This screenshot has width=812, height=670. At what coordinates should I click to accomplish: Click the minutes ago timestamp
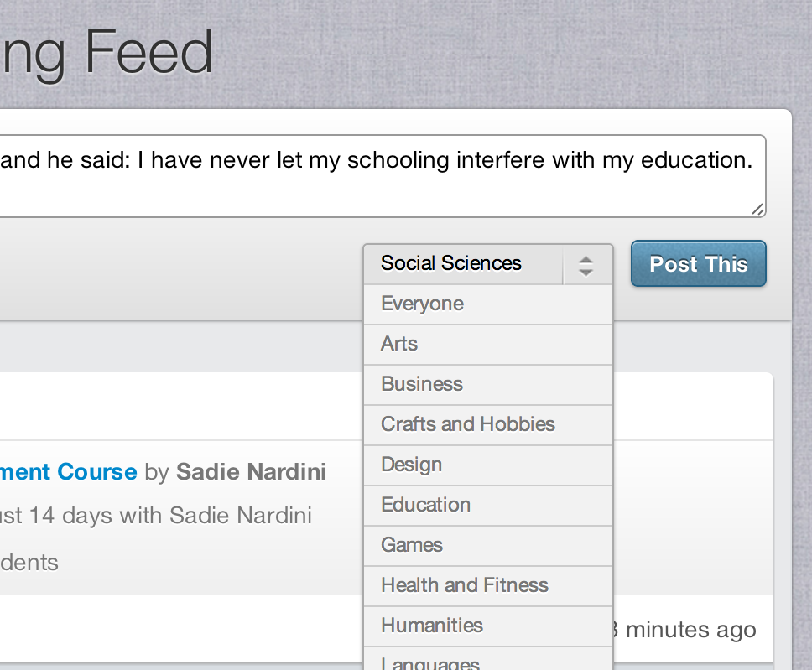[x=690, y=630]
